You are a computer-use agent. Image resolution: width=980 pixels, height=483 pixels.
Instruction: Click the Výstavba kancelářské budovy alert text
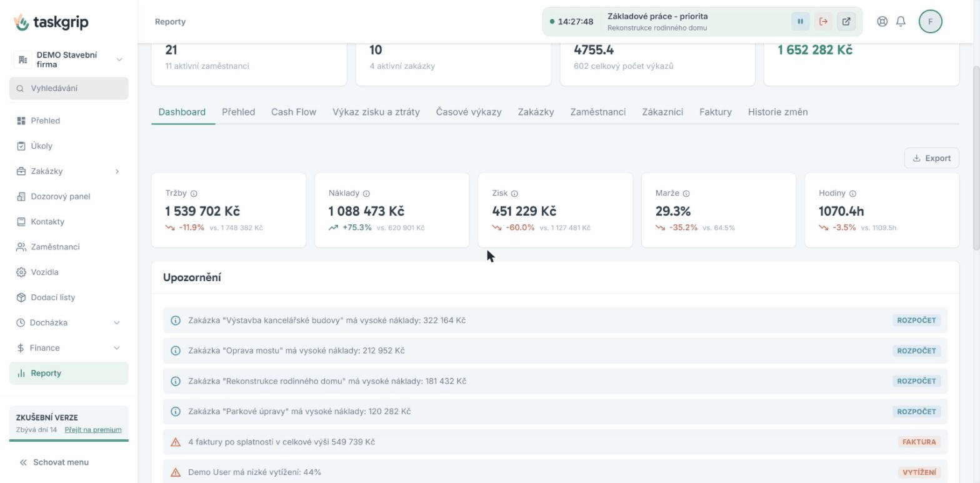pyautogui.click(x=327, y=321)
